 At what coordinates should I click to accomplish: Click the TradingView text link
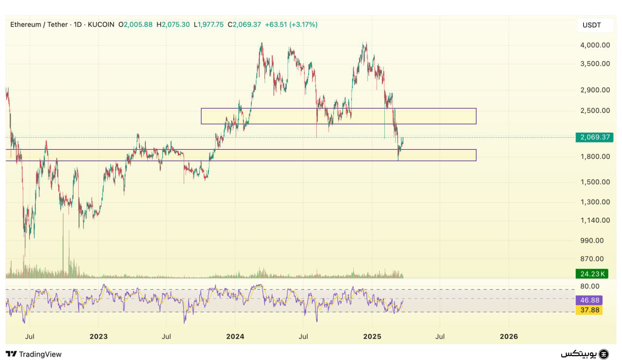coord(40,354)
